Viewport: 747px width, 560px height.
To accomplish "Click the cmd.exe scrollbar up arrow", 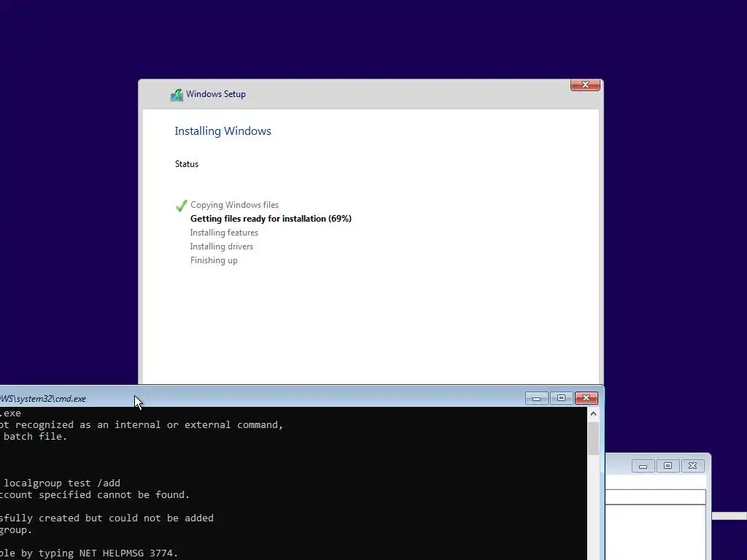I will [593, 413].
